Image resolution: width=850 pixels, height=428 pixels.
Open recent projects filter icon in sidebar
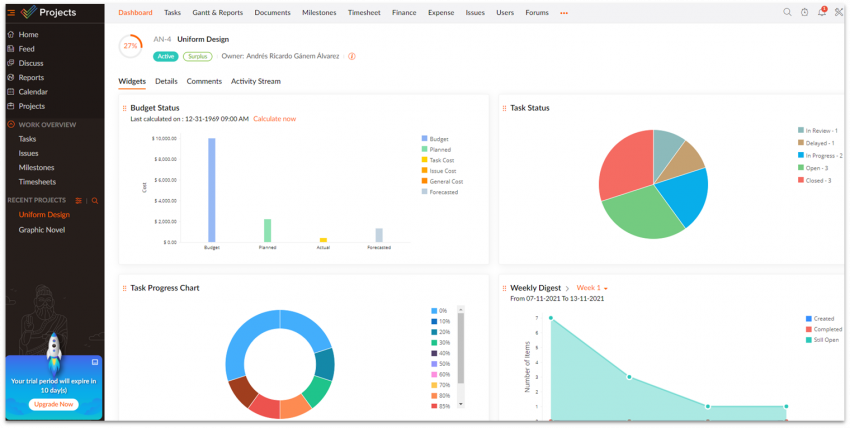[79, 201]
